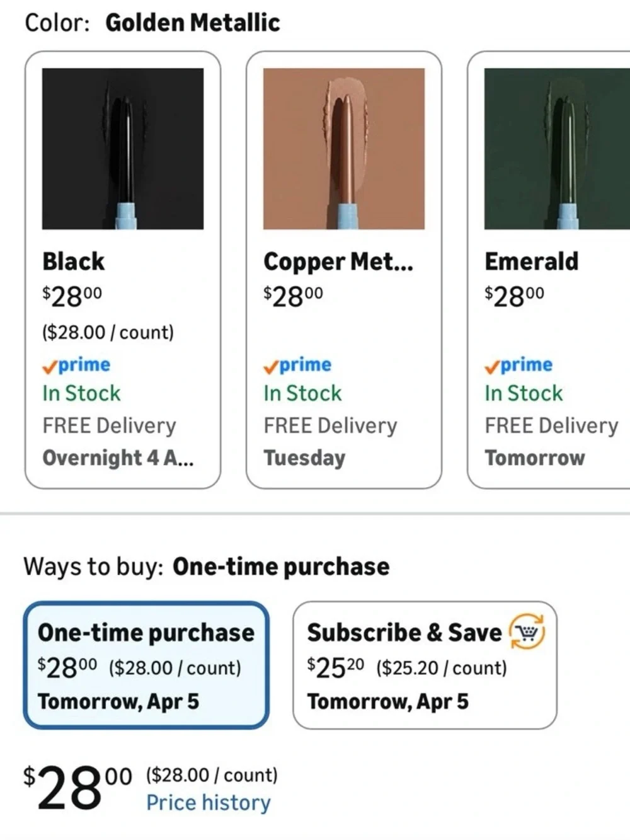Viewport: 630px width, 840px height.
Task: Click the Subscribe & Save recurring cart icon
Action: coord(527,632)
